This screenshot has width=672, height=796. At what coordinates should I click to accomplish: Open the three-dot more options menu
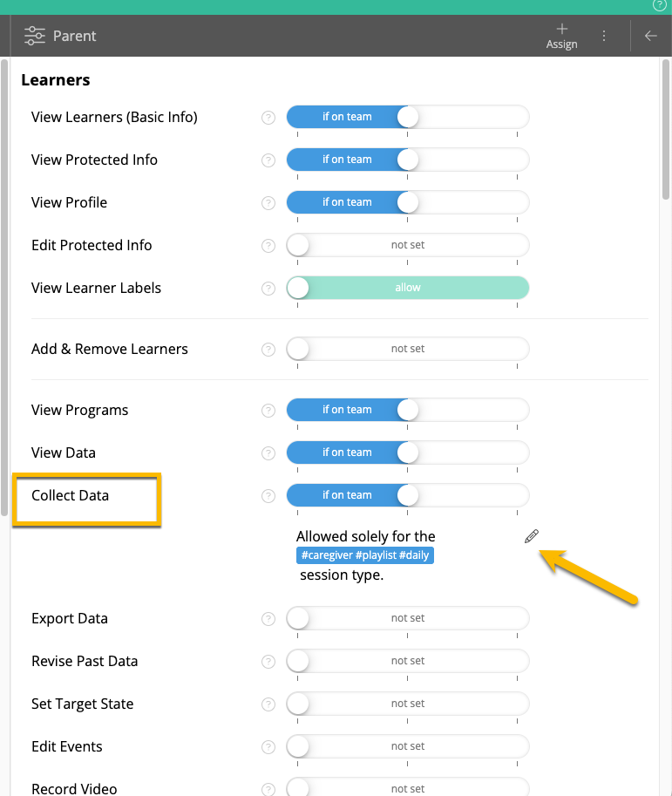tap(604, 36)
